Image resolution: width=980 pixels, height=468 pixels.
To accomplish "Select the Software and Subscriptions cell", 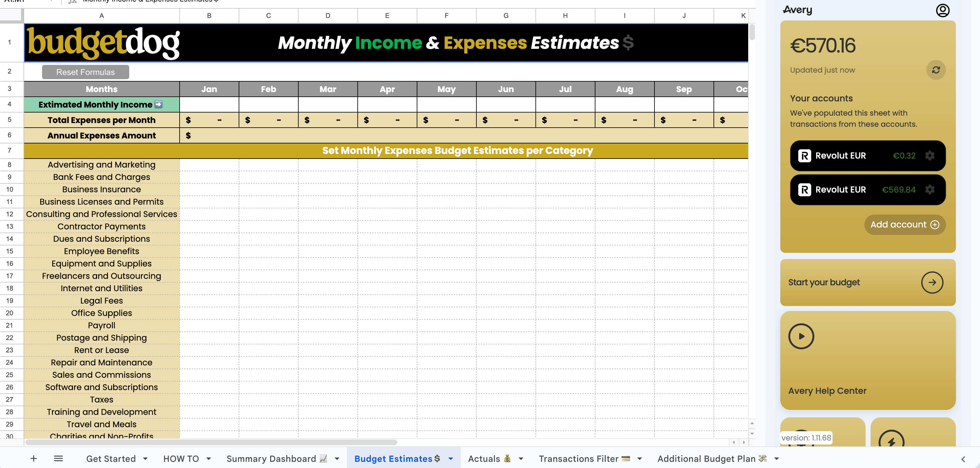I will [102, 387].
